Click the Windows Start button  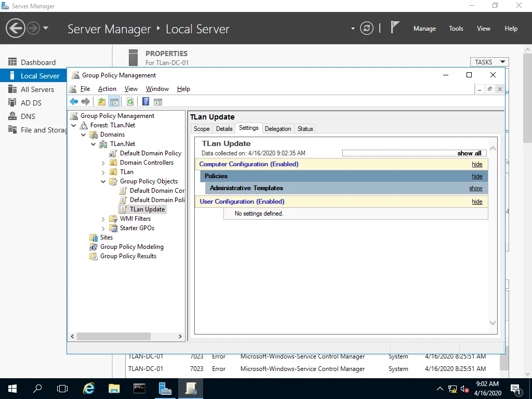pos(12,389)
